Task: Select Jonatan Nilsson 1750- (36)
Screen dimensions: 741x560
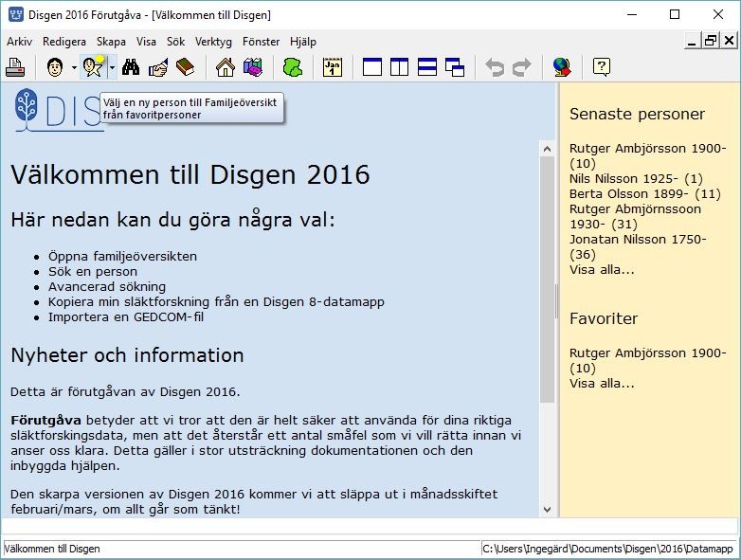Action: pyautogui.click(x=638, y=246)
